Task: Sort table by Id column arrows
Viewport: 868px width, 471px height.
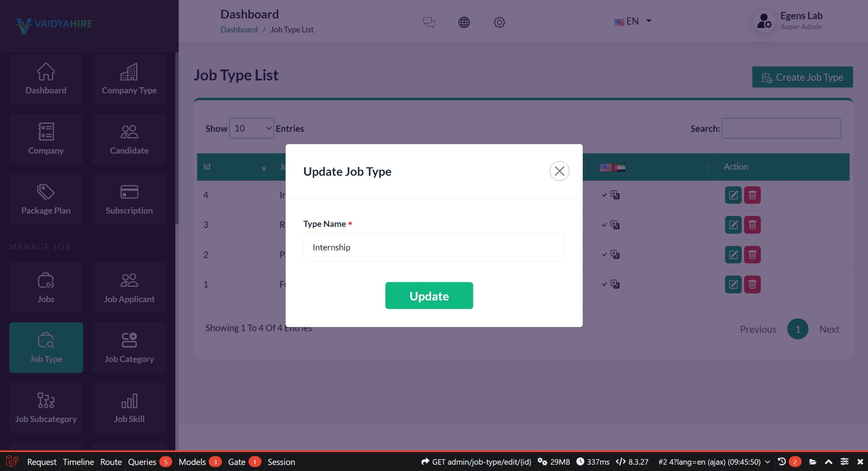Action: 263,167
